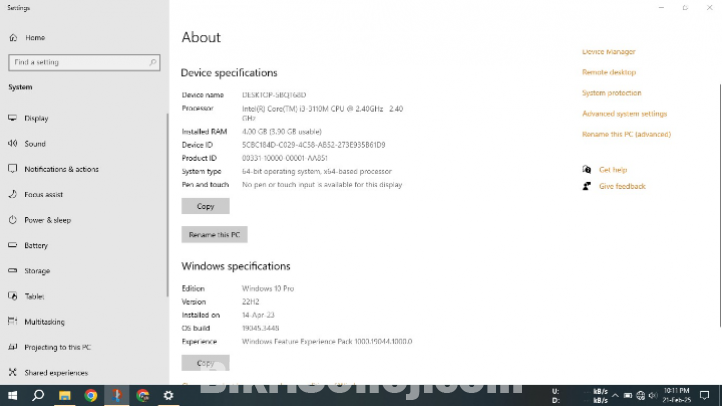Click the Find a setting search box

tap(84, 62)
